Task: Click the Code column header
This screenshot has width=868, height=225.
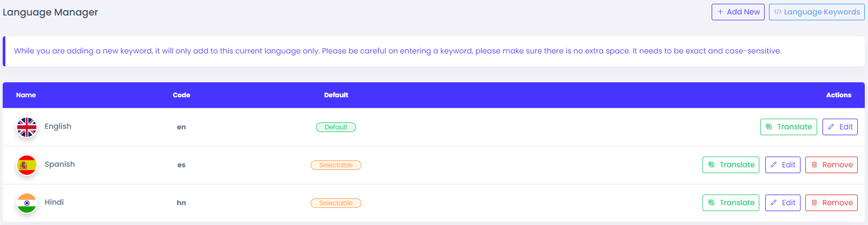Action: point(182,95)
